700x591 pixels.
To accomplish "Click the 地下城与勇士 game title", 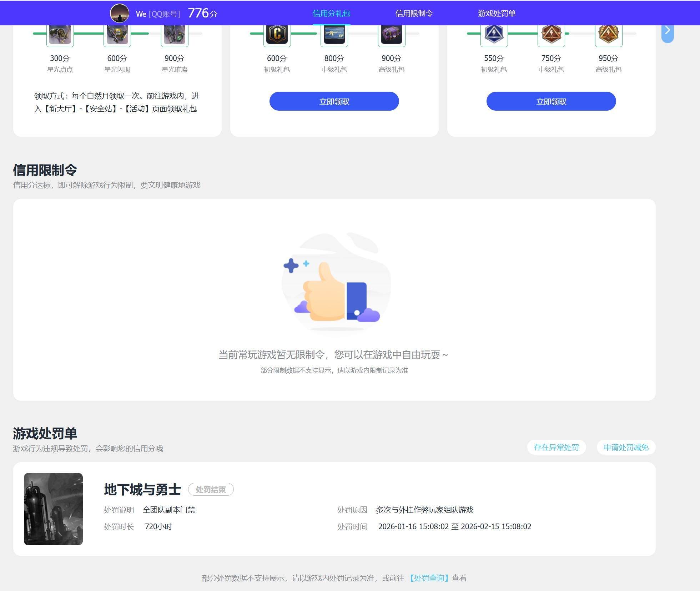I will pos(142,489).
